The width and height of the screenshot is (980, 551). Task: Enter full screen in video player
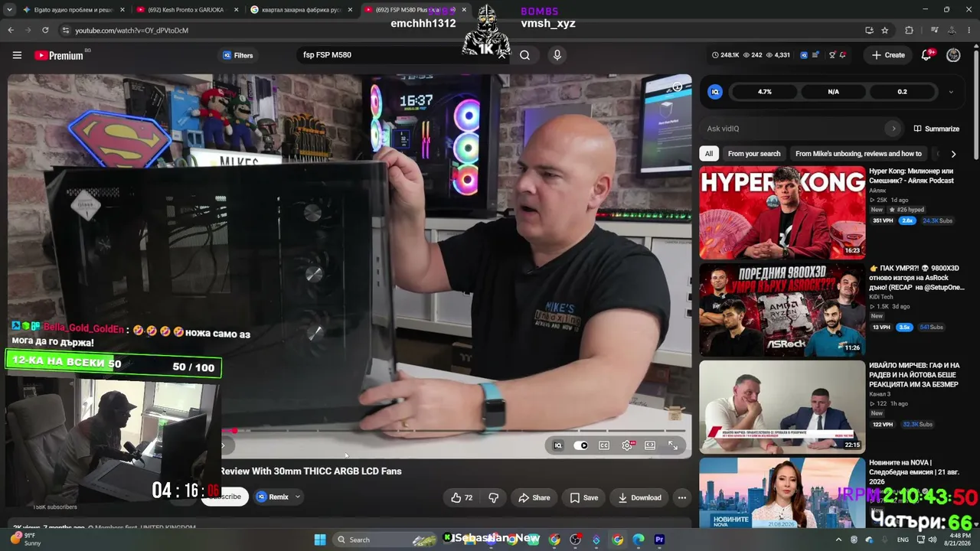coord(673,445)
